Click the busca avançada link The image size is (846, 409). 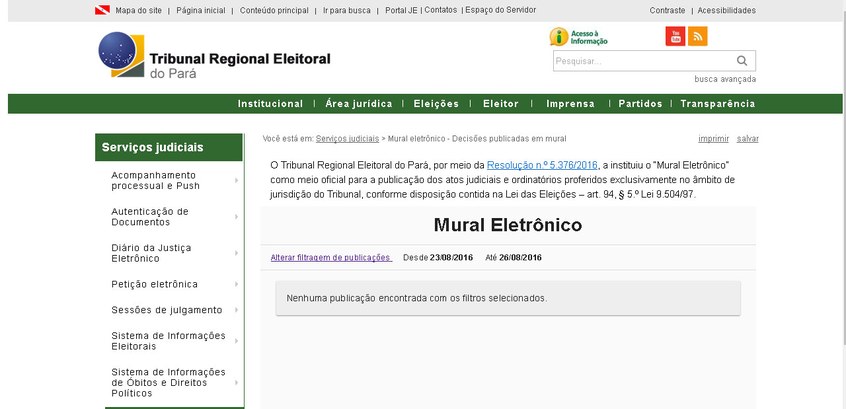point(725,79)
